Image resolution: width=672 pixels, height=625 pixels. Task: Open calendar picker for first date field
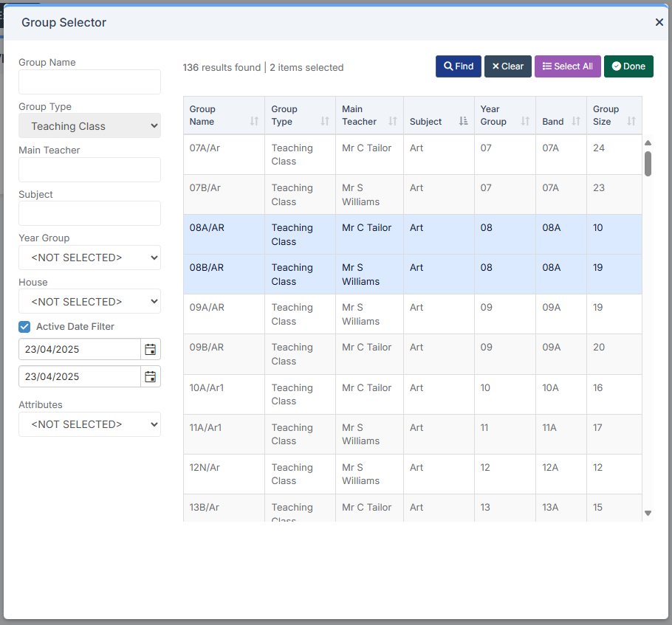pos(151,350)
